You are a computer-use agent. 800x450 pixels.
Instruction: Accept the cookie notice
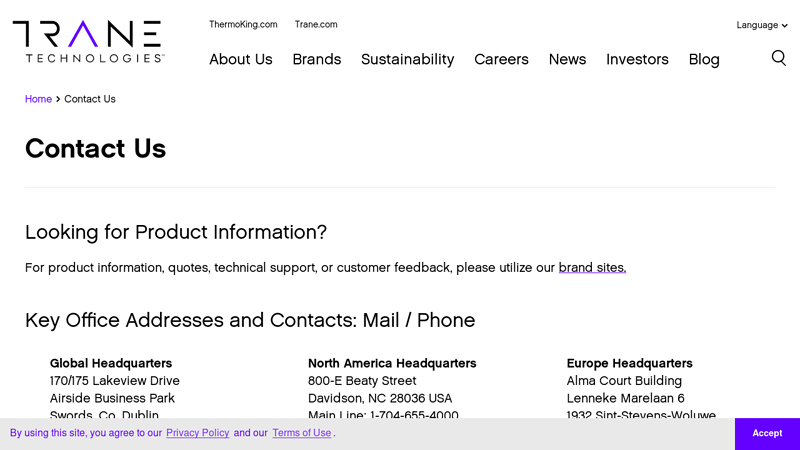tap(767, 433)
